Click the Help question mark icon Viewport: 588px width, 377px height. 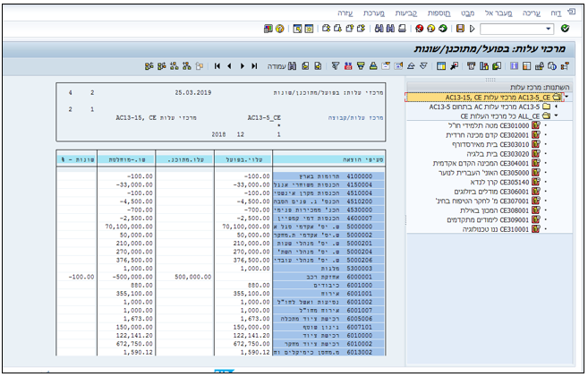click(280, 29)
